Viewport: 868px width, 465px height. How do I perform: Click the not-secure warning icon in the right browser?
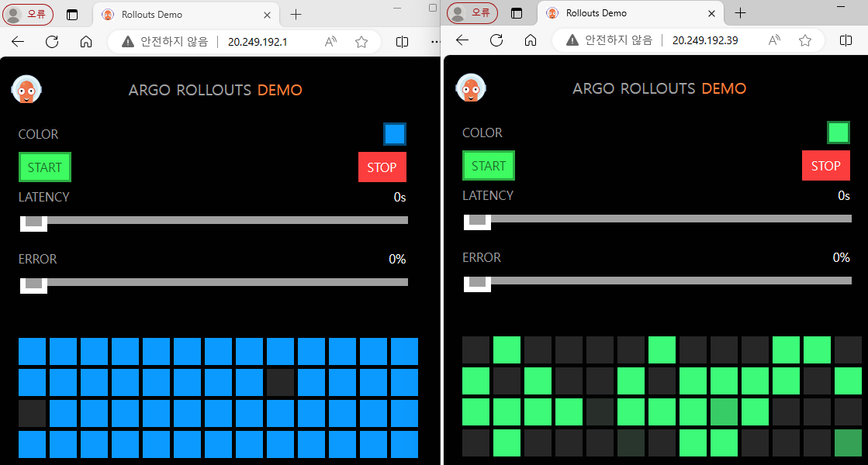[572, 40]
